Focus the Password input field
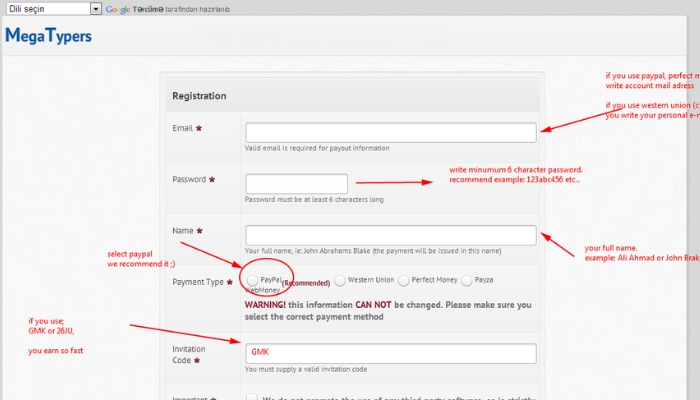 (296, 184)
